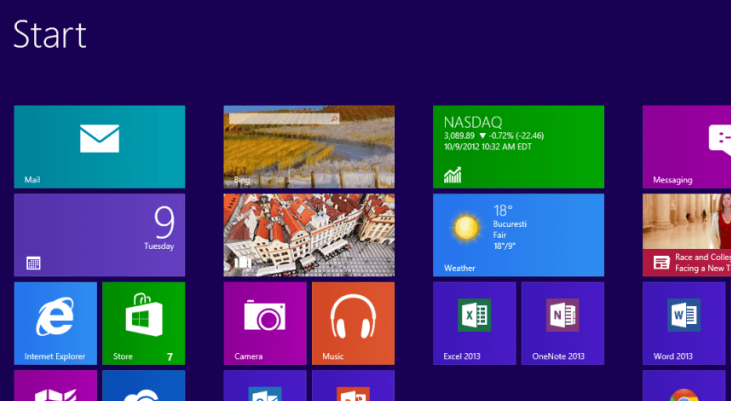This screenshot has width=731, height=401.
Task: Open the partially visible SkyDrive cloud tile
Action: tap(144, 386)
